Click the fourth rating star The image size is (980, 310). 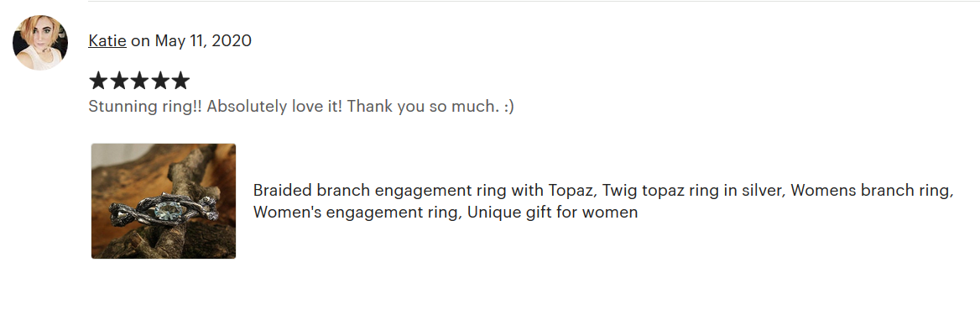(x=159, y=80)
